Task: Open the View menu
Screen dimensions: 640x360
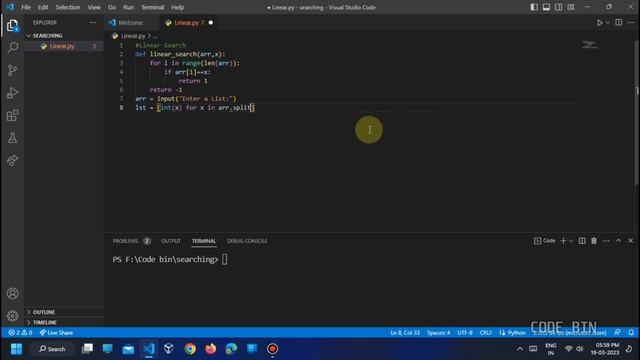Action: (94, 7)
